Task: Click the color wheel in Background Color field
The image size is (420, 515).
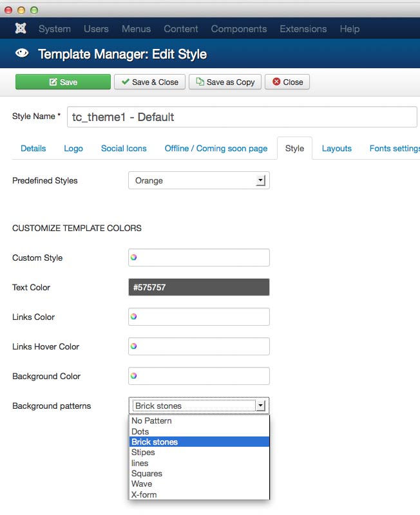Action: point(134,376)
